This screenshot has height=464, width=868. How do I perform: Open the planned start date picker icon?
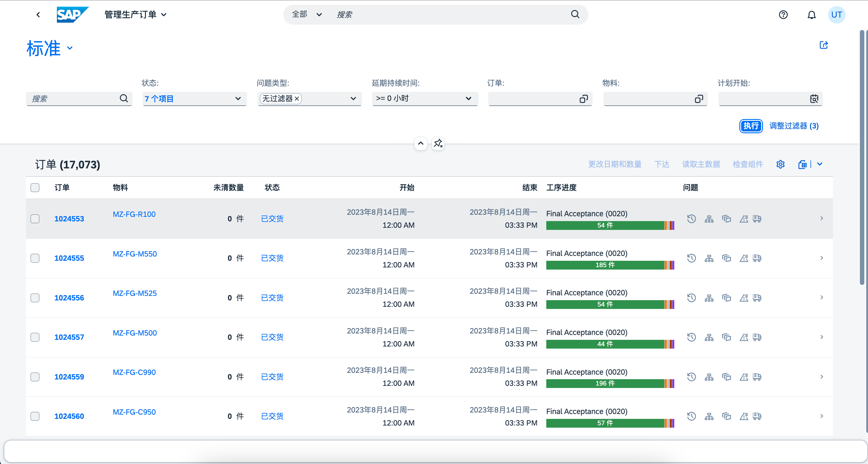814,99
